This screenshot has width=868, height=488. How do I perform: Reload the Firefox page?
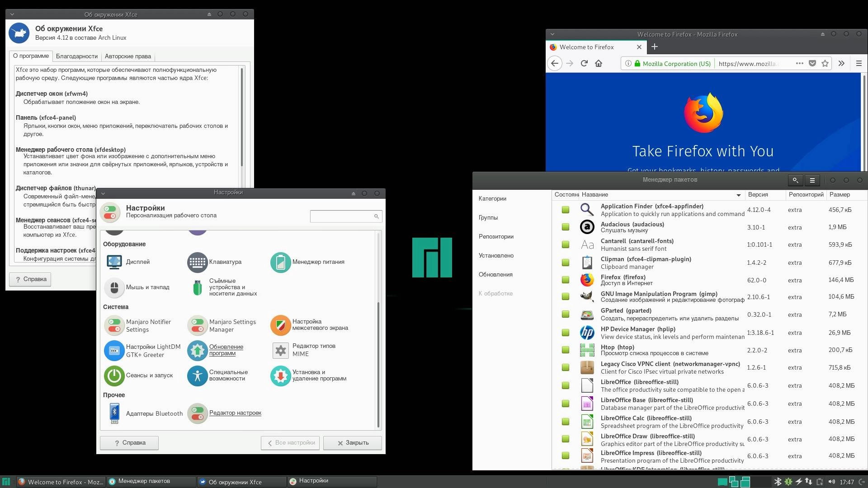point(584,64)
